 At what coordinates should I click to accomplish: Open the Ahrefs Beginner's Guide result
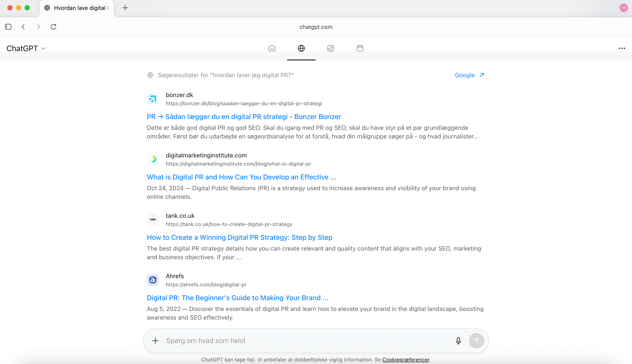pyautogui.click(x=237, y=298)
